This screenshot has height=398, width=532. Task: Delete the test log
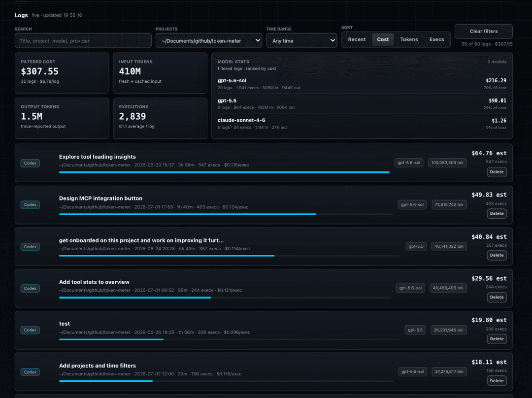coord(497,339)
